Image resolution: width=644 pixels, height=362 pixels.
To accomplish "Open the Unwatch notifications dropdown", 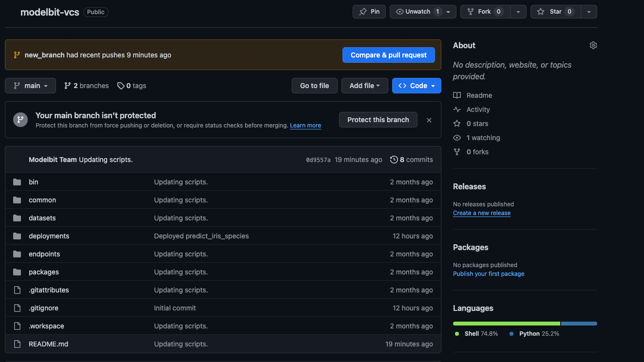I will click(x=423, y=12).
